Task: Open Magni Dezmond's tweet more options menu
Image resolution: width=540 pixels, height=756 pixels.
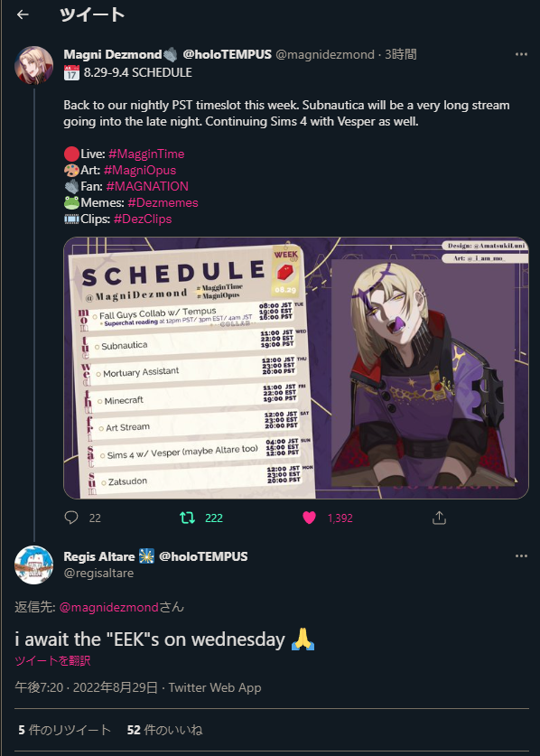Action: 521,54
